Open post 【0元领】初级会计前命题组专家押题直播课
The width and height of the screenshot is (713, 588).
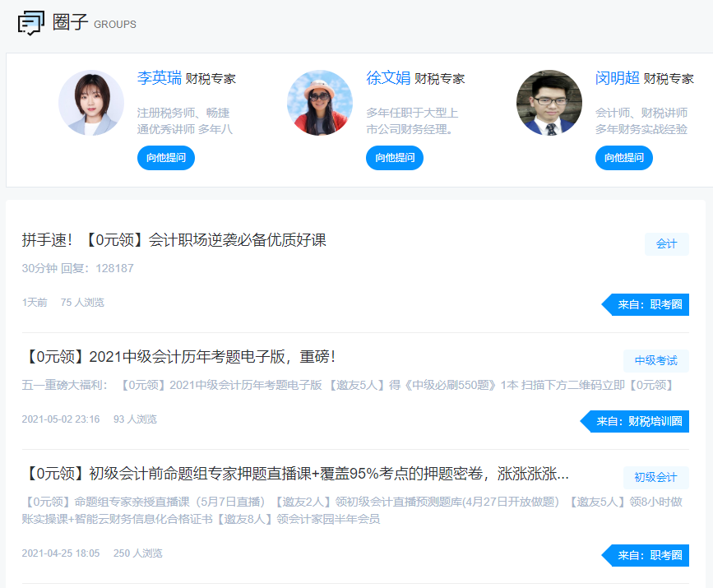[295, 474]
